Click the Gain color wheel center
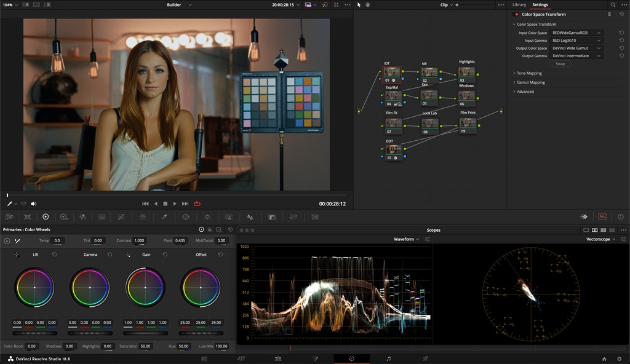This screenshot has height=364, width=630. (145, 288)
